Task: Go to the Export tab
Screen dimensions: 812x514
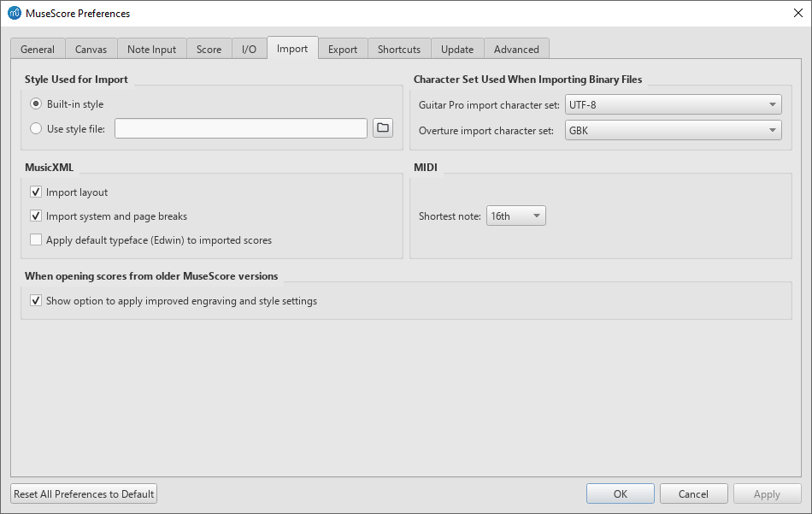Action: click(x=343, y=49)
